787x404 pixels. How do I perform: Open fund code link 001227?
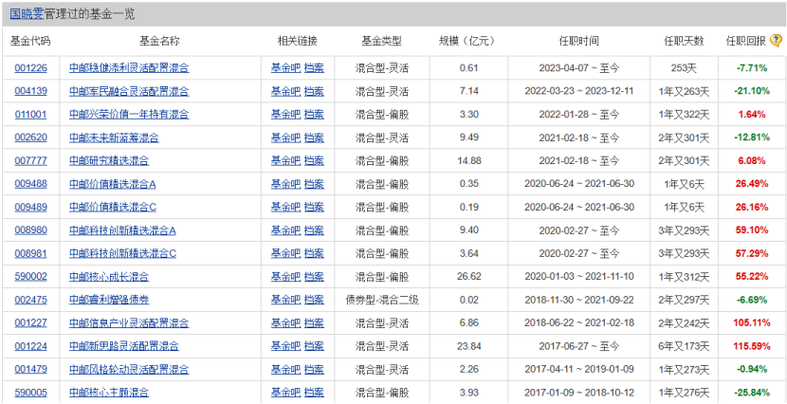[31, 323]
